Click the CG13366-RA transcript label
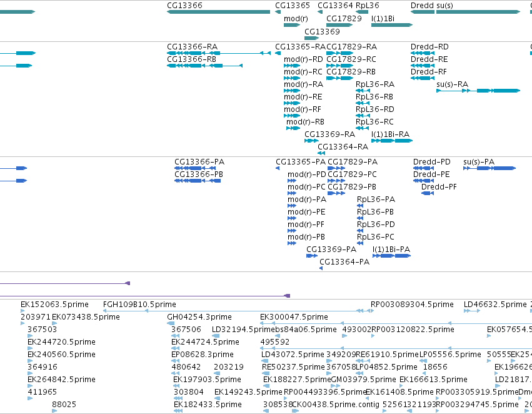The image size is (532, 414). (x=192, y=47)
